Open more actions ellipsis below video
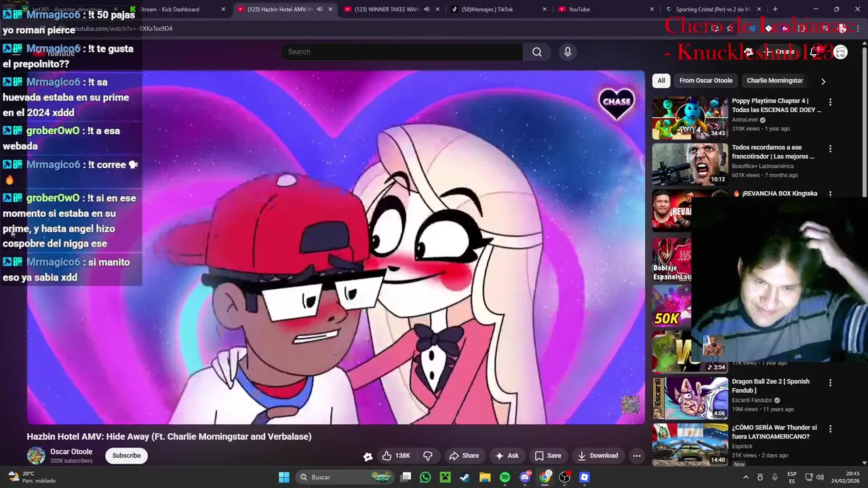Screen dimensions: 868x488 [637, 455]
